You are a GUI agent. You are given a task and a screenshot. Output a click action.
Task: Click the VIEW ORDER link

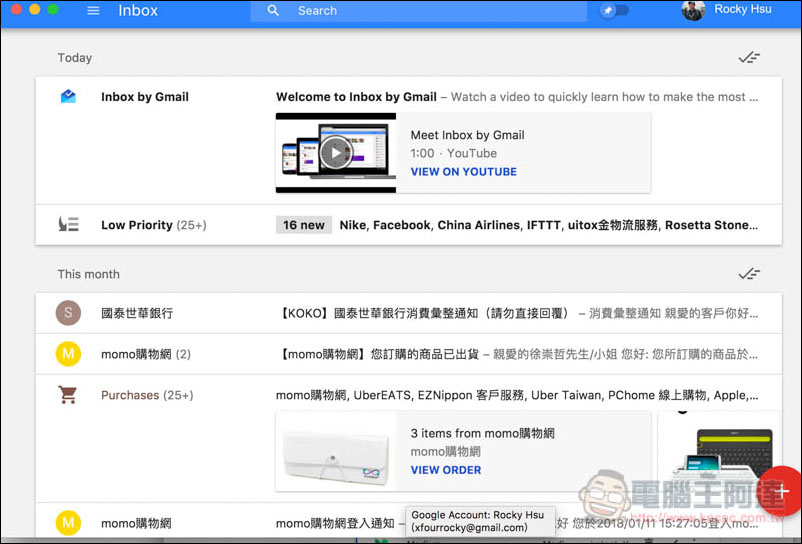[445, 470]
